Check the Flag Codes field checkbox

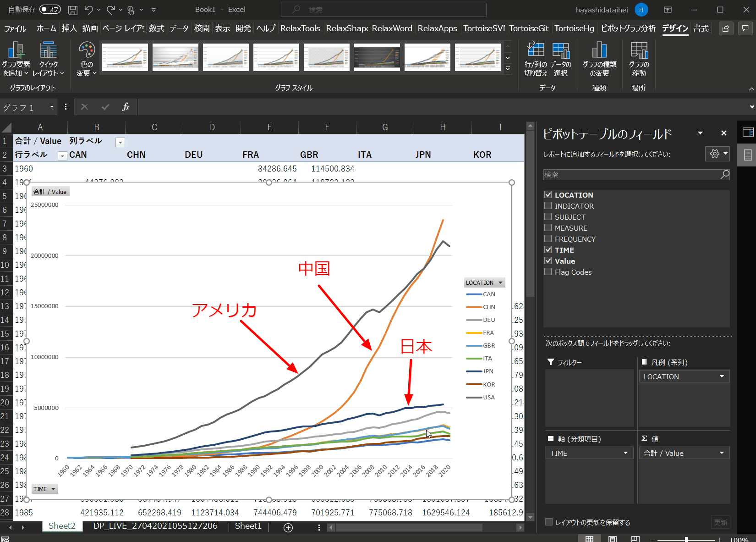(x=548, y=272)
